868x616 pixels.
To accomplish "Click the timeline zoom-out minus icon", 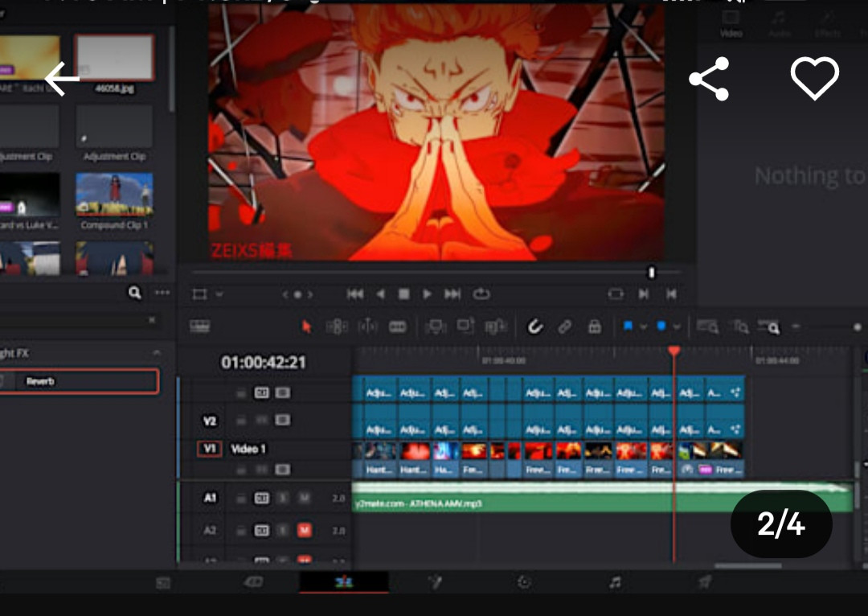I will pos(796,326).
